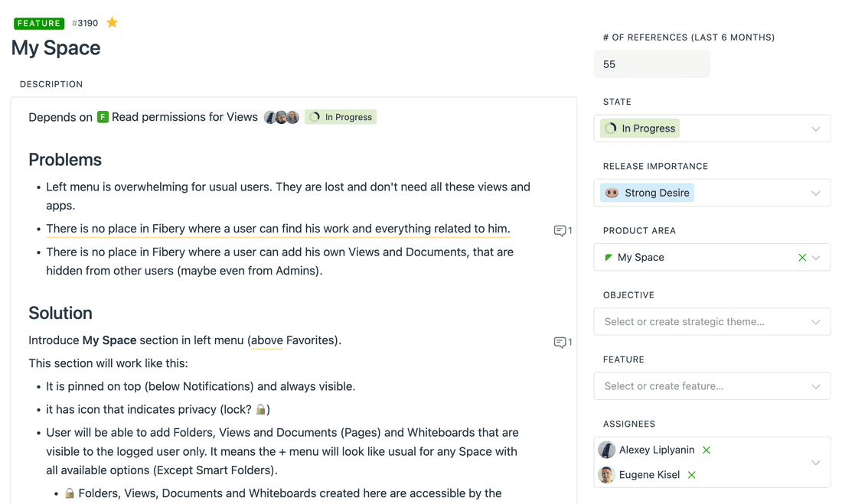Click the green F icon before Read permissions
Image resolution: width=842 pixels, height=504 pixels.
click(x=103, y=117)
